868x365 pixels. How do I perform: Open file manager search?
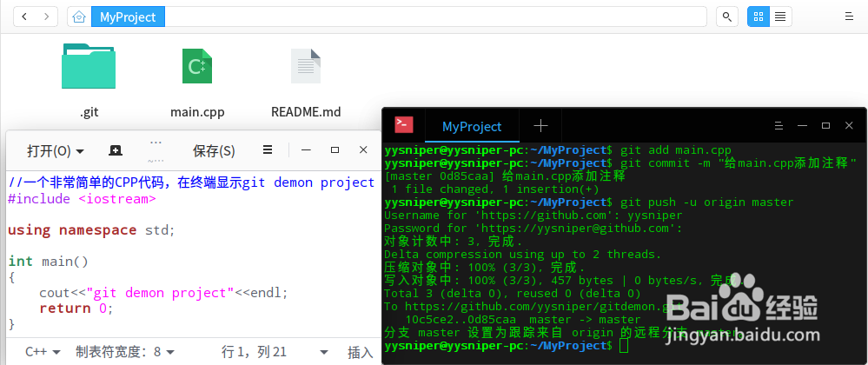point(727,17)
